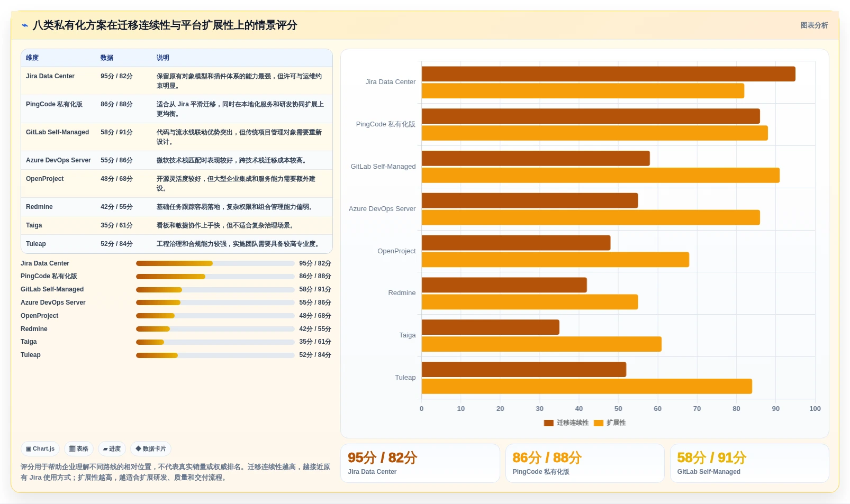This screenshot has width=850, height=504.
Task: Click the Redmine progress bar
Action: point(215,329)
